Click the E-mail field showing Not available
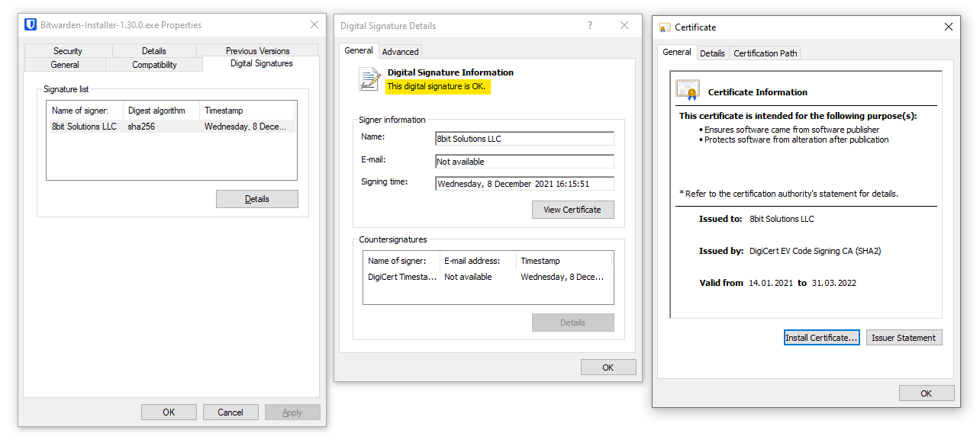 point(524,162)
